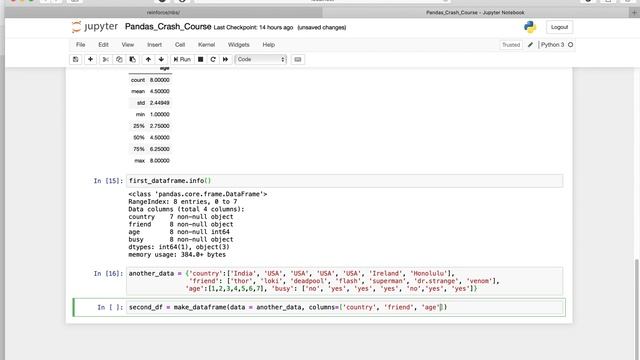Run the current cell
Screen dimensions: 640x360
click(x=182, y=59)
